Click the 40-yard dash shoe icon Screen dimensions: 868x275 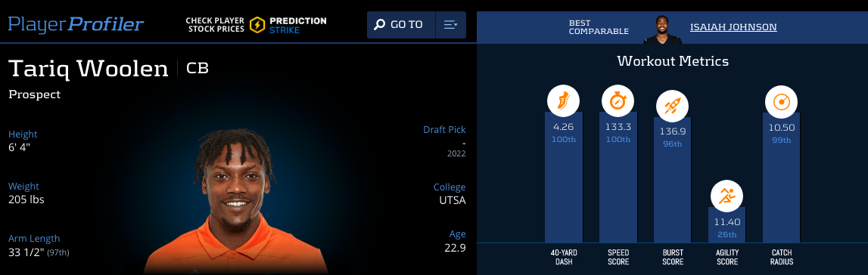[x=563, y=101]
